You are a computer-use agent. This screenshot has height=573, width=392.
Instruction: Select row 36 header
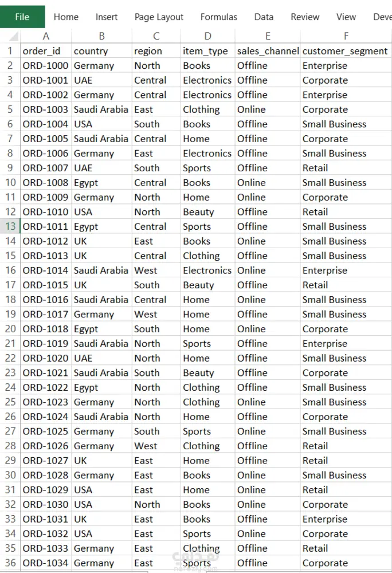click(x=10, y=563)
